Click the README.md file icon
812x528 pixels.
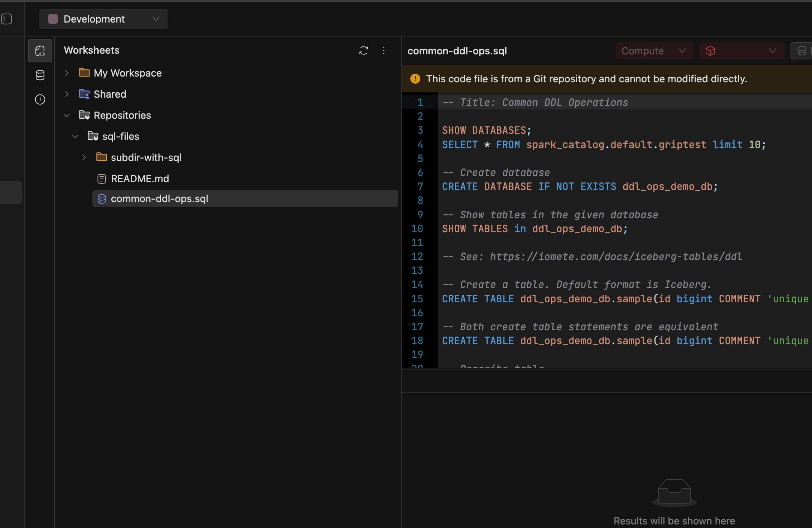coord(102,179)
